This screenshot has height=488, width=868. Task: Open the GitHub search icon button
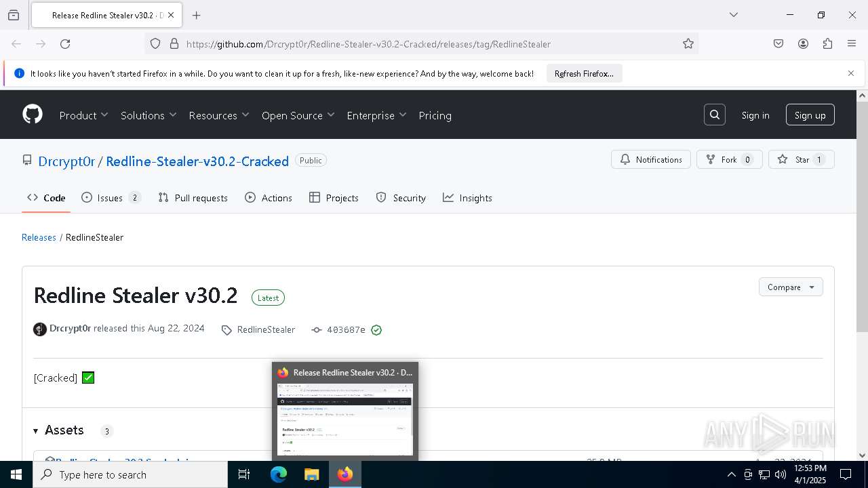[x=715, y=115]
